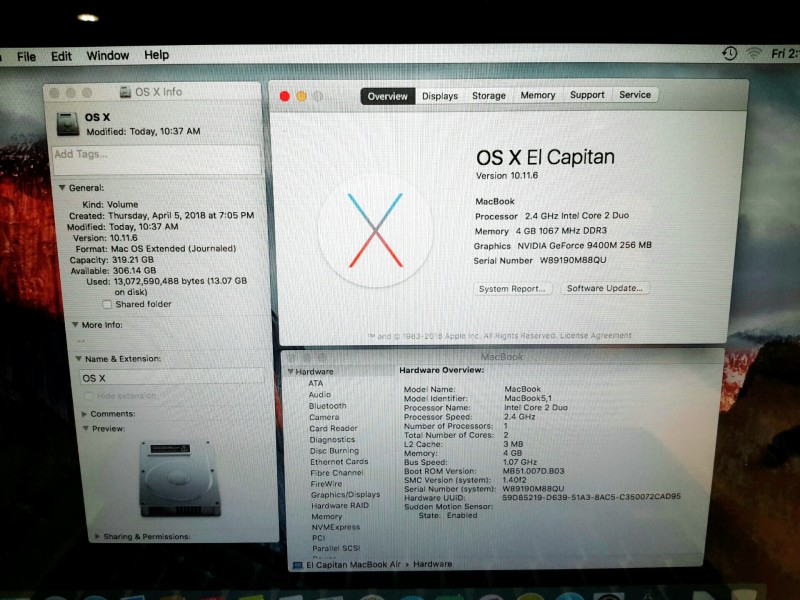This screenshot has width=800, height=600.
Task: Click the Wi-Fi status icon
Action: [754, 53]
